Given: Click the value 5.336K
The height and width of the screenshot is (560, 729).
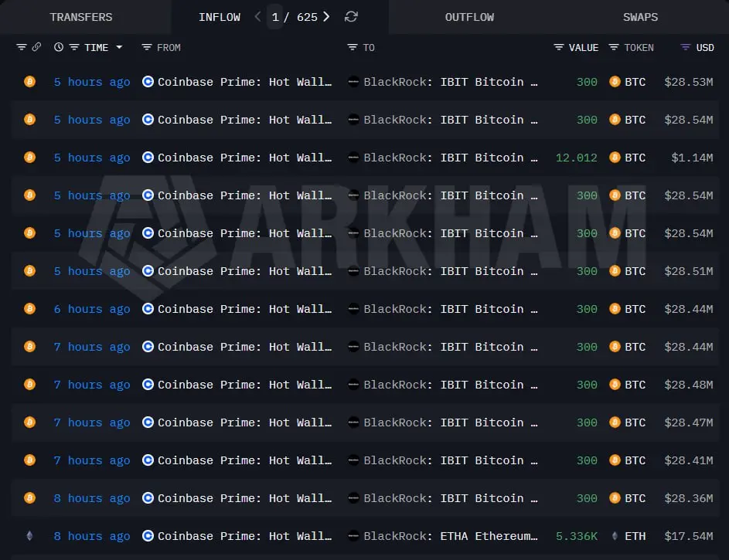Looking at the screenshot, I should pos(577,536).
